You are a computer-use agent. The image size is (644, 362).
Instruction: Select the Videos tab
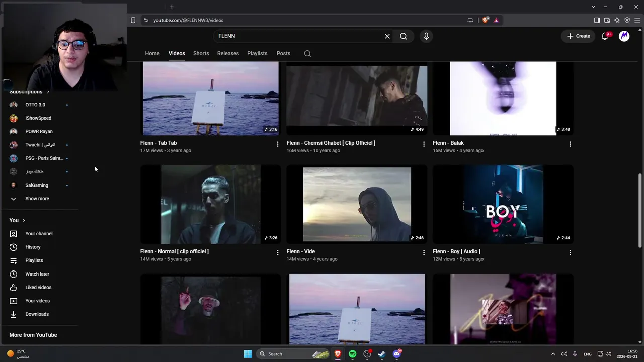coord(177,53)
